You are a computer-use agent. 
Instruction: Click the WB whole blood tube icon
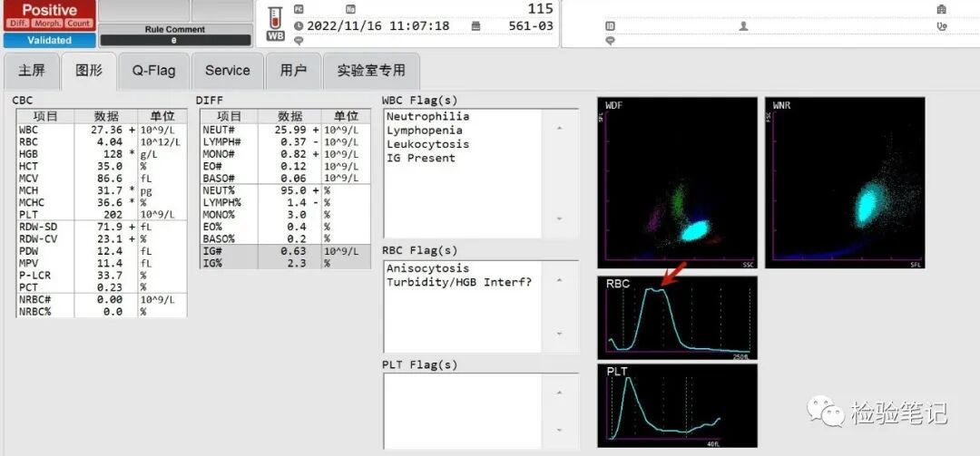[275, 24]
